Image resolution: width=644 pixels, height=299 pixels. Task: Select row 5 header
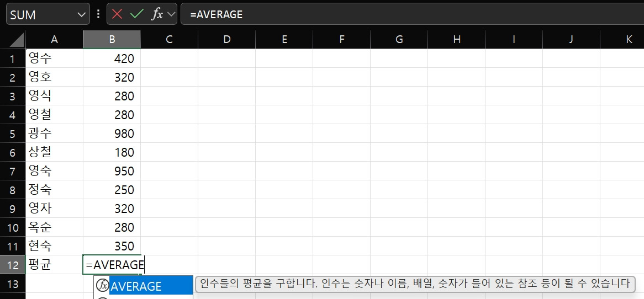(13, 134)
